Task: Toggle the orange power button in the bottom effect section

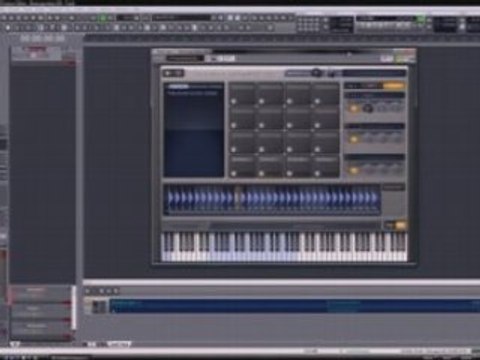Action: click(353, 170)
